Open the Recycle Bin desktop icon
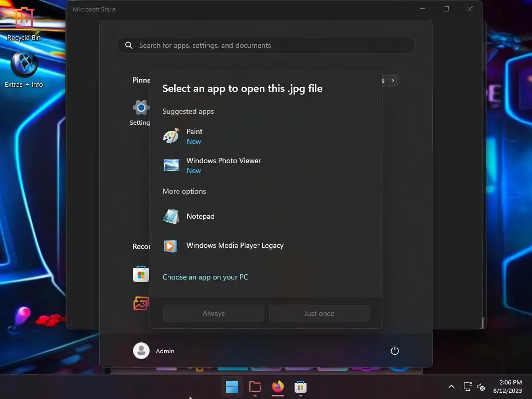This screenshot has height=399, width=532. (24, 23)
